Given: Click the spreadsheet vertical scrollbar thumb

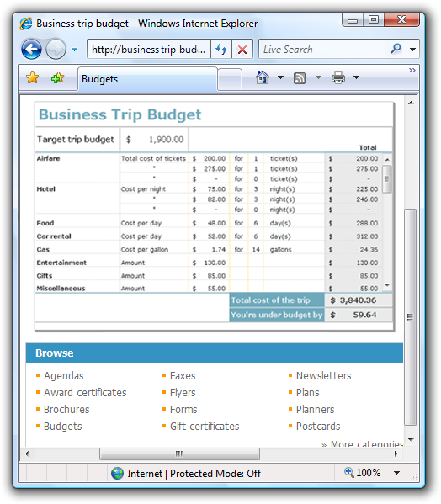Looking at the screenshot, I should coord(387,178).
